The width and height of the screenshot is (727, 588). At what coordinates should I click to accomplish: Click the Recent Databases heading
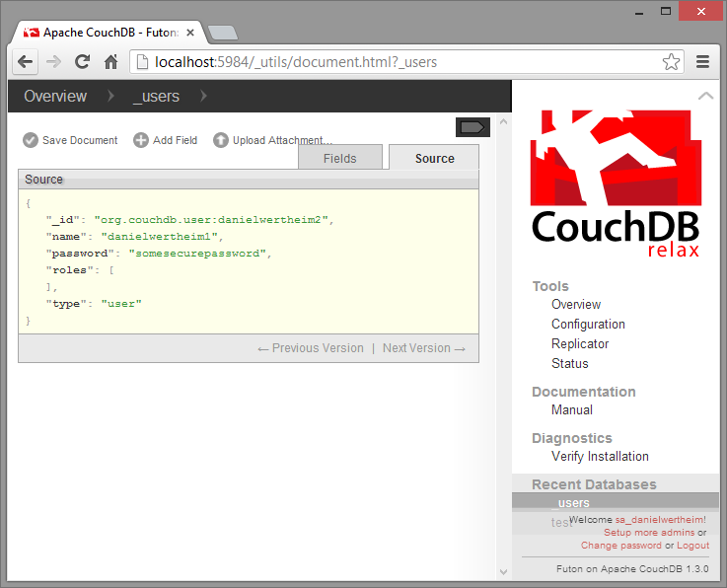click(x=594, y=484)
